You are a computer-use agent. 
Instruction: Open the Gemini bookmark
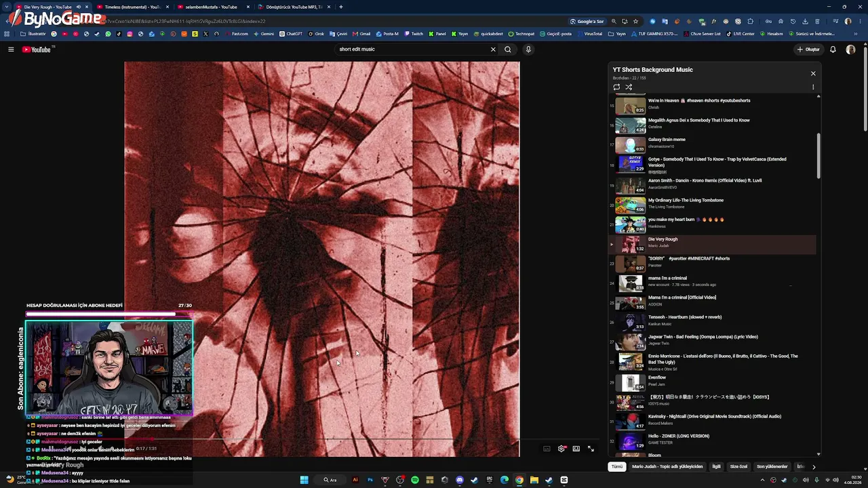(264, 34)
